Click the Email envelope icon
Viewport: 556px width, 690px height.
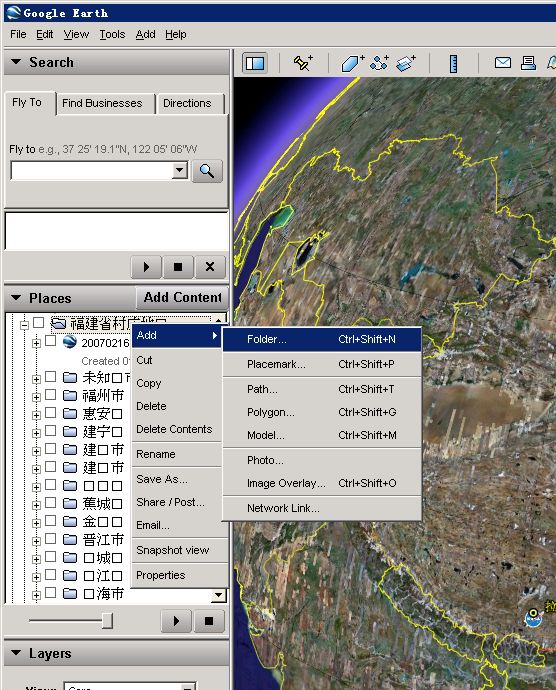click(x=502, y=63)
